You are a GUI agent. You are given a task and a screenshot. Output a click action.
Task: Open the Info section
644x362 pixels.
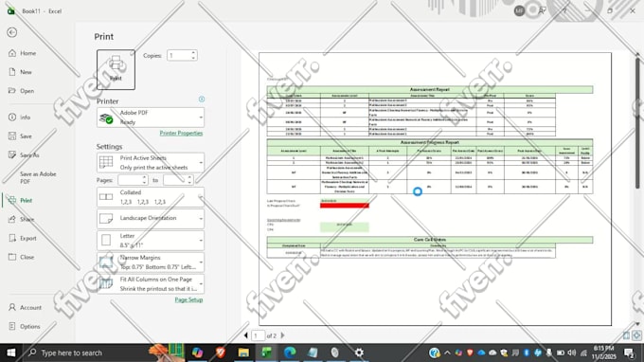pos(20,118)
